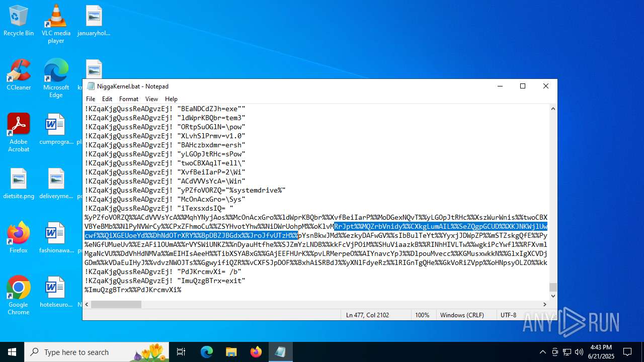
Task: Click horizontal scrollbar right arrow
Action: point(544,304)
